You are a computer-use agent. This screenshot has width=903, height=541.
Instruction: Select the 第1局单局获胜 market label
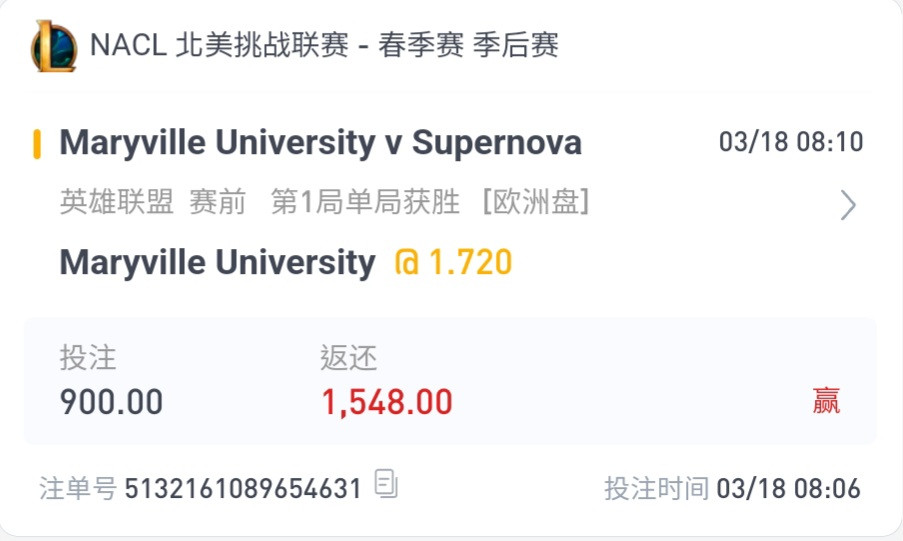(365, 202)
